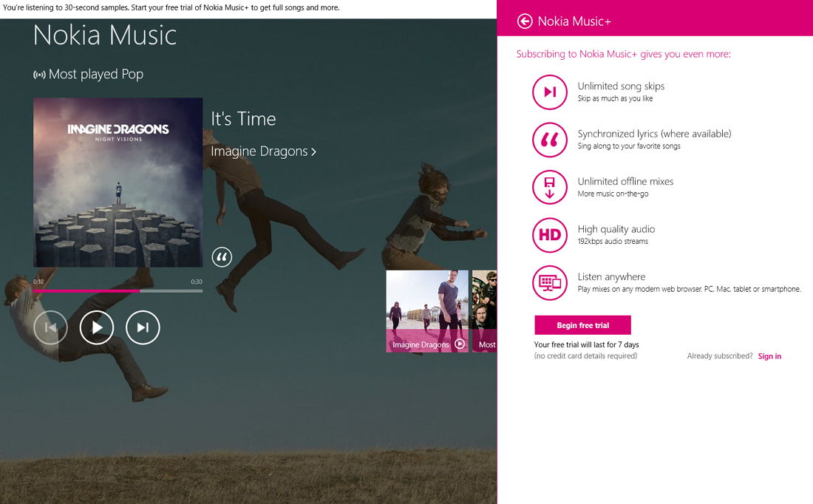Screen dimensions: 813x504
Task: Play the current song It's Time
Action: pyautogui.click(x=96, y=327)
